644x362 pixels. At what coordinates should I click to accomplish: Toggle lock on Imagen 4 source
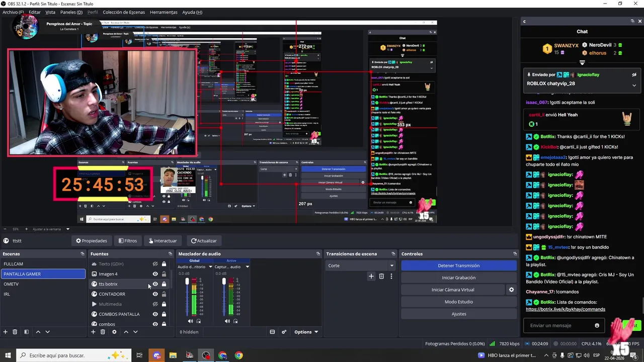pyautogui.click(x=164, y=274)
